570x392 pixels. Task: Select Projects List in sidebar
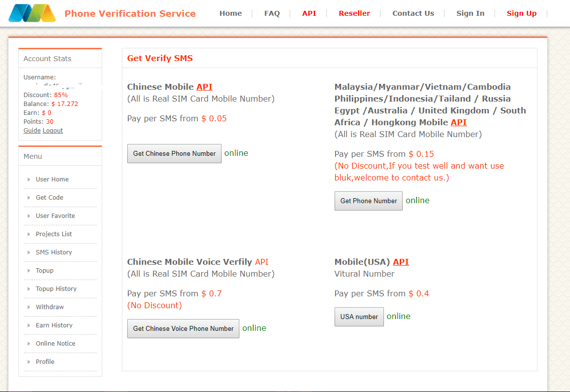tap(54, 234)
